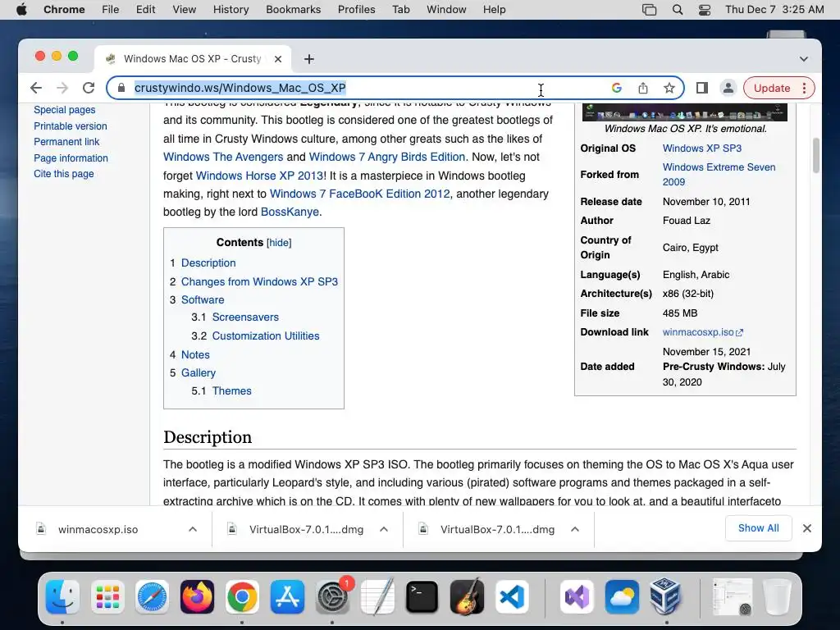This screenshot has height=630, width=840.
Task: Click Printable version sidebar link
Action: pos(71,126)
